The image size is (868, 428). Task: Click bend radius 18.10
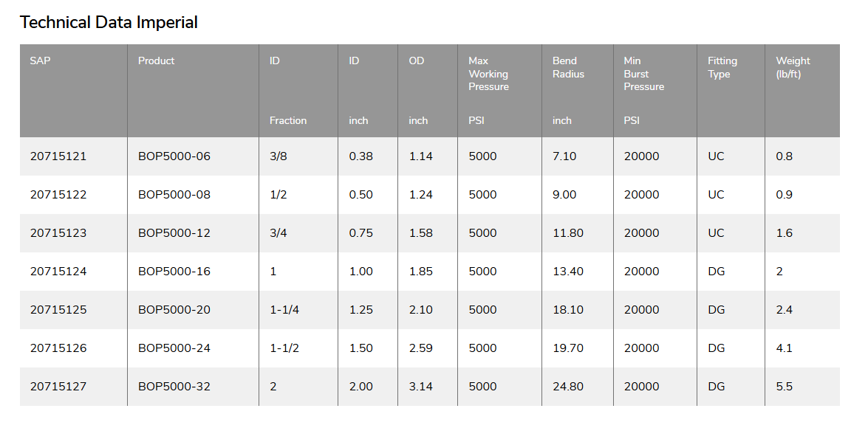pos(568,310)
